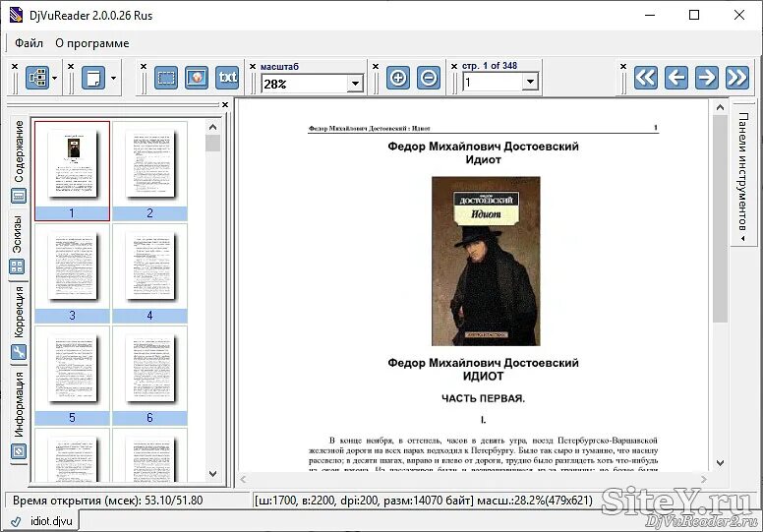Image resolution: width=763 pixels, height=532 pixels.
Task: Open the О программе menu
Action: 92,43
